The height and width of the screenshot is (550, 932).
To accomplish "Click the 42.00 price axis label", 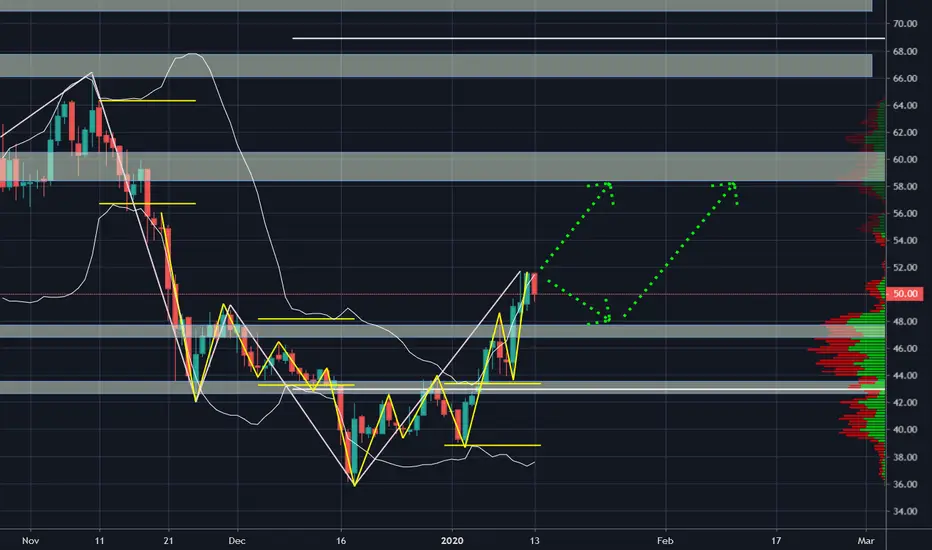I will coord(905,403).
